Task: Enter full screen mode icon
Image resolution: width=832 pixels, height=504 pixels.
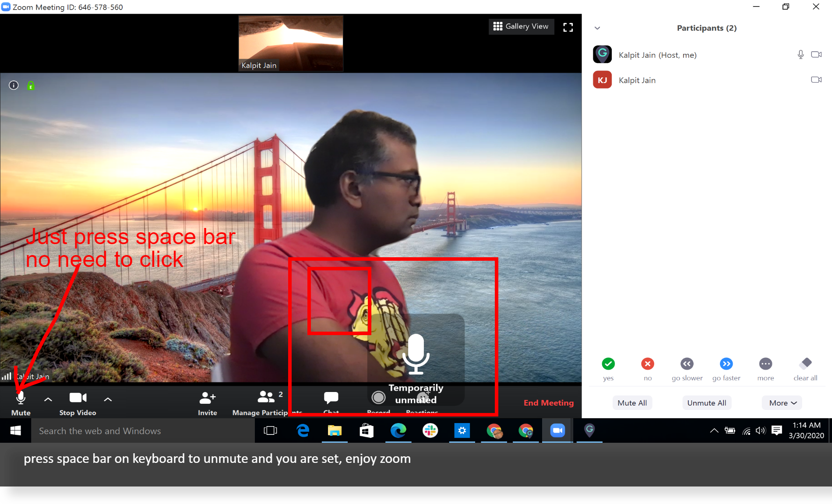Action: (x=568, y=27)
